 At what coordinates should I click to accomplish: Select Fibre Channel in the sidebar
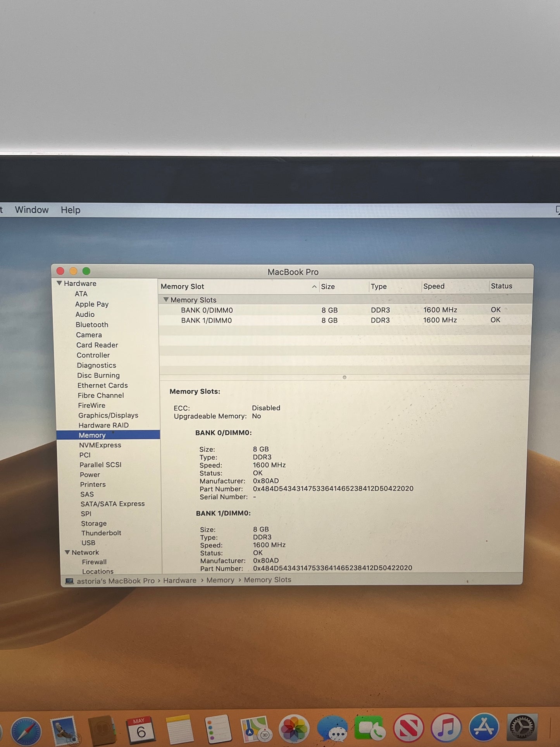101,395
